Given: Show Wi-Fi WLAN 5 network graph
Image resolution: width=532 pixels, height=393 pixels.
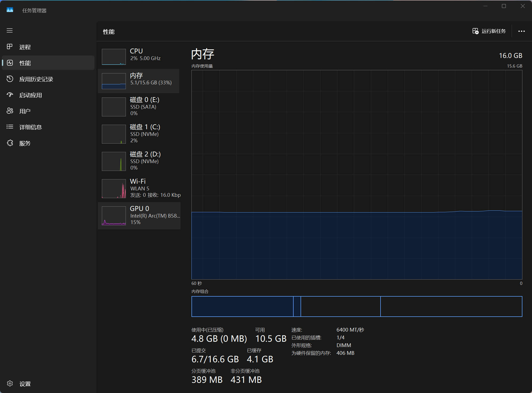Looking at the screenshot, I should click(x=114, y=188).
